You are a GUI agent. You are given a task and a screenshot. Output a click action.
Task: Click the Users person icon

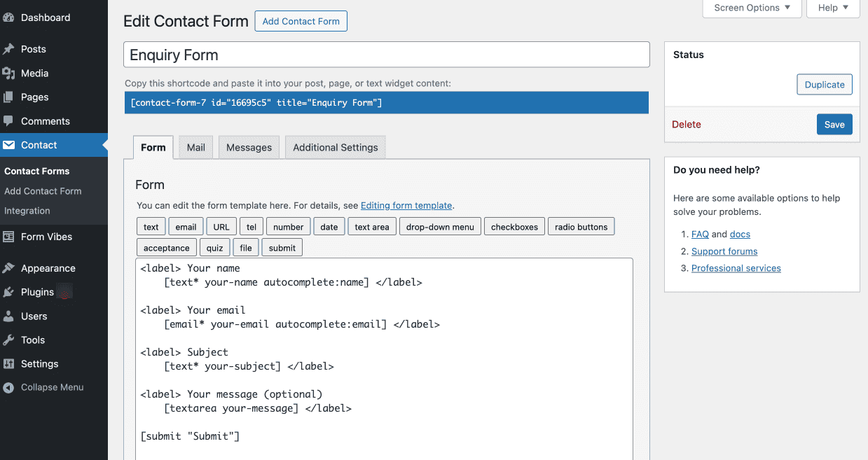8,316
